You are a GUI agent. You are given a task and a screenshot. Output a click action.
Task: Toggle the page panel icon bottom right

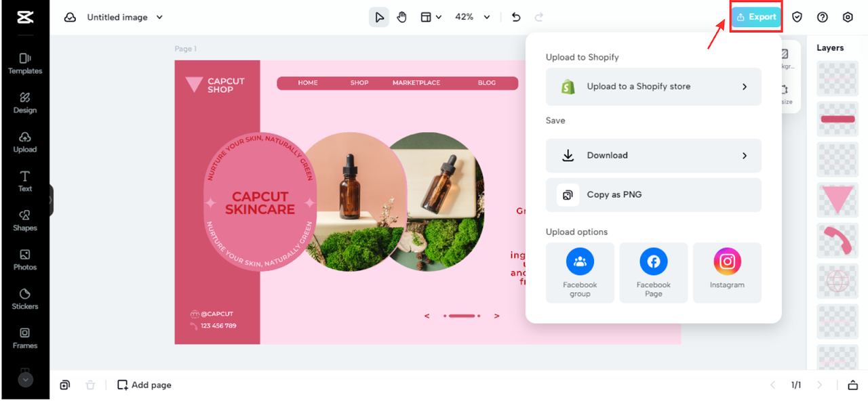(x=852, y=385)
